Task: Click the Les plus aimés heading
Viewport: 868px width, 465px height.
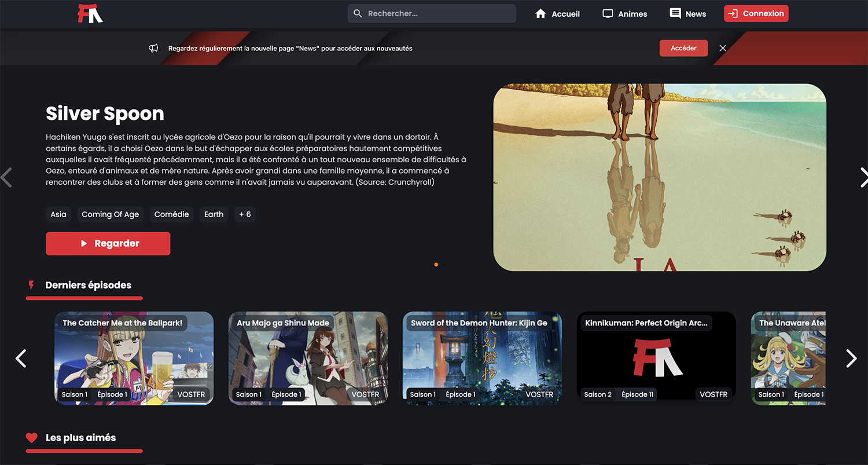Action: tap(80, 438)
